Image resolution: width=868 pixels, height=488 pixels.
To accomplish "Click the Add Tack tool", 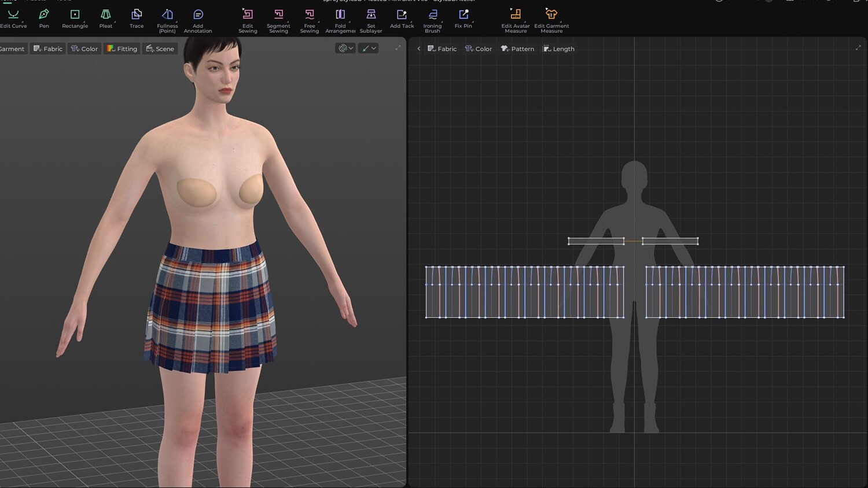I will tap(402, 19).
